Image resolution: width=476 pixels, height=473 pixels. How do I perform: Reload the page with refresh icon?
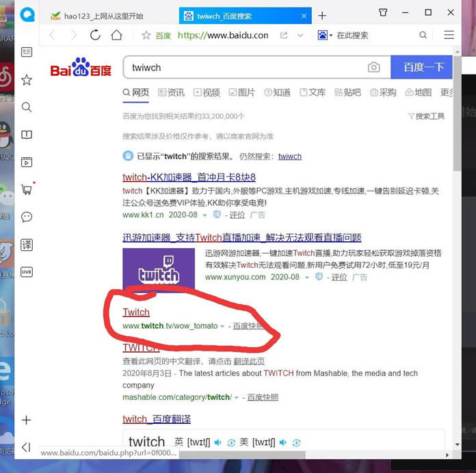pos(95,35)
